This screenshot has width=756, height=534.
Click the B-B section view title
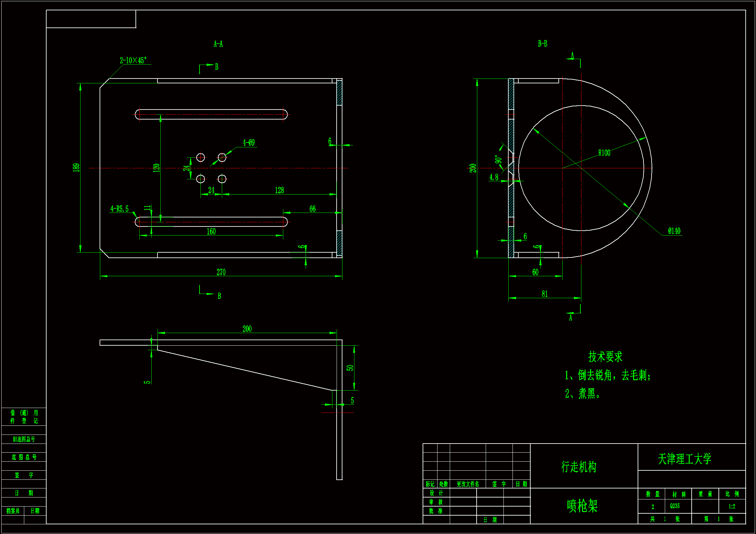click(x=543, y=43)
